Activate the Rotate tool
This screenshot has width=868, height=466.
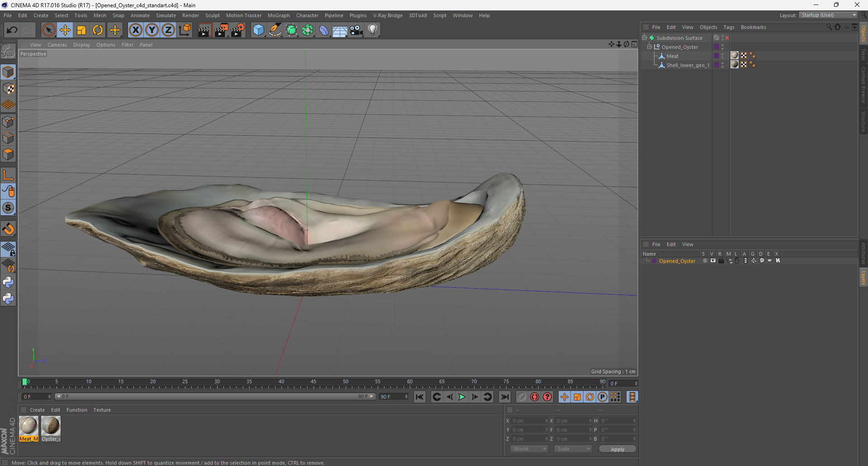98,30
